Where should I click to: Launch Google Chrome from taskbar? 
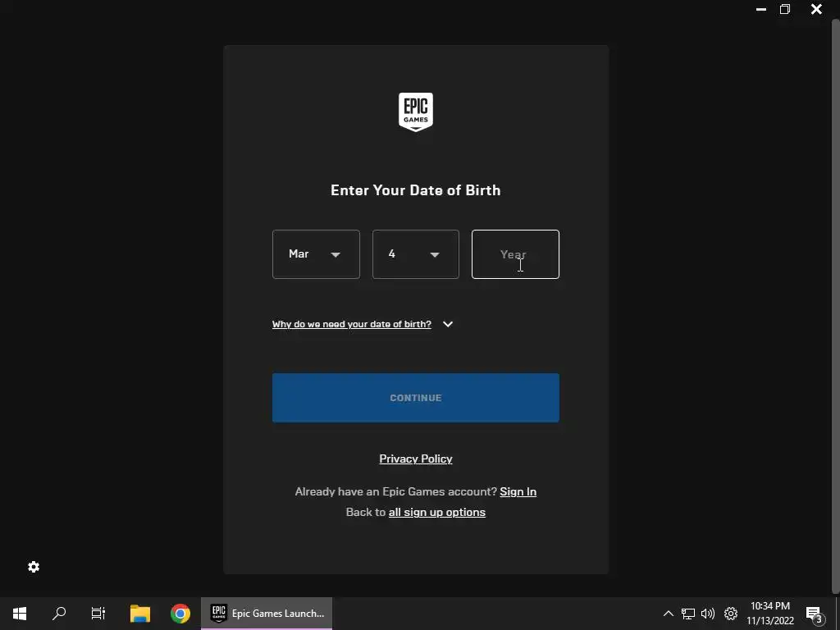point(180,614)
